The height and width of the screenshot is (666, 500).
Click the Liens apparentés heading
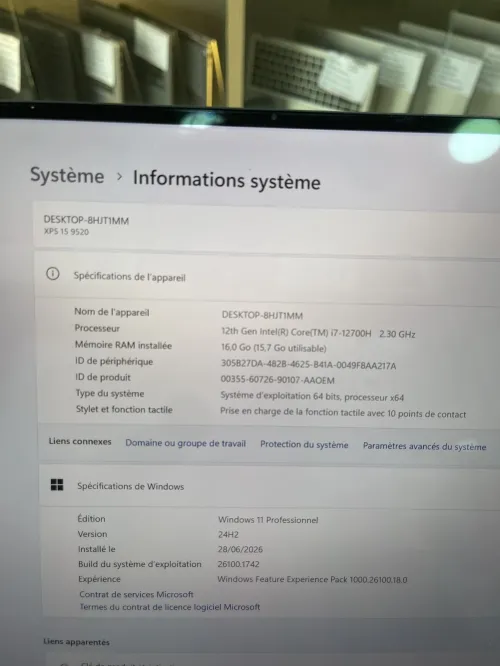coord(76,642)
